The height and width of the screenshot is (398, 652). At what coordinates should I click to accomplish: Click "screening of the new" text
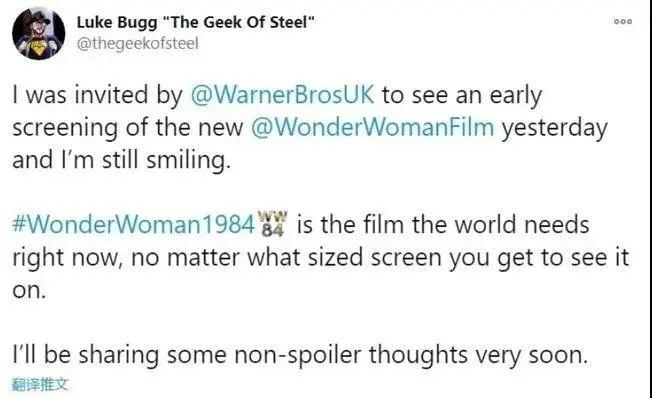(x=128, y=128)
